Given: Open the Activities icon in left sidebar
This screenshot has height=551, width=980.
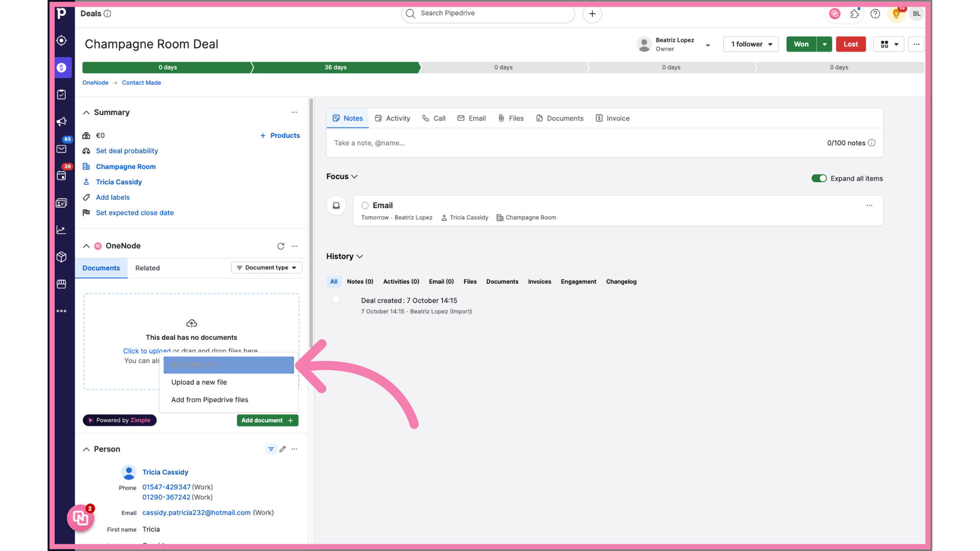Looking at the screenshot, I should click(x=62, y=94).
